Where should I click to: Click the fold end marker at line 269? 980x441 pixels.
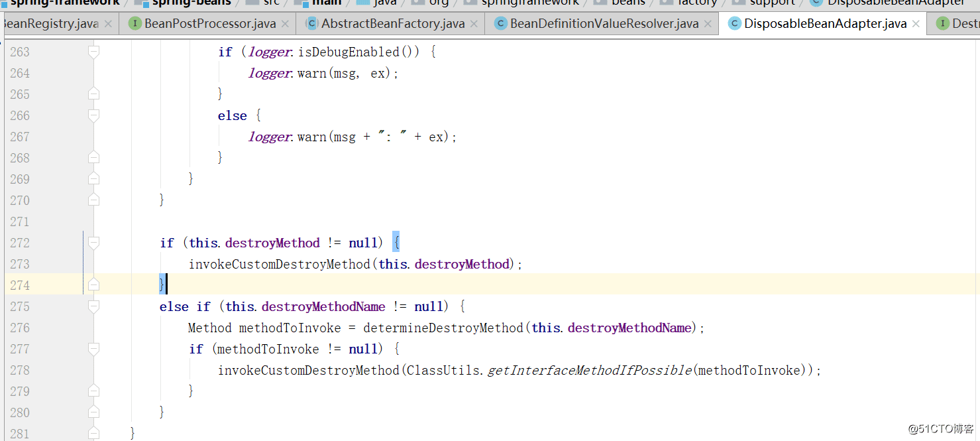point(93,179)
